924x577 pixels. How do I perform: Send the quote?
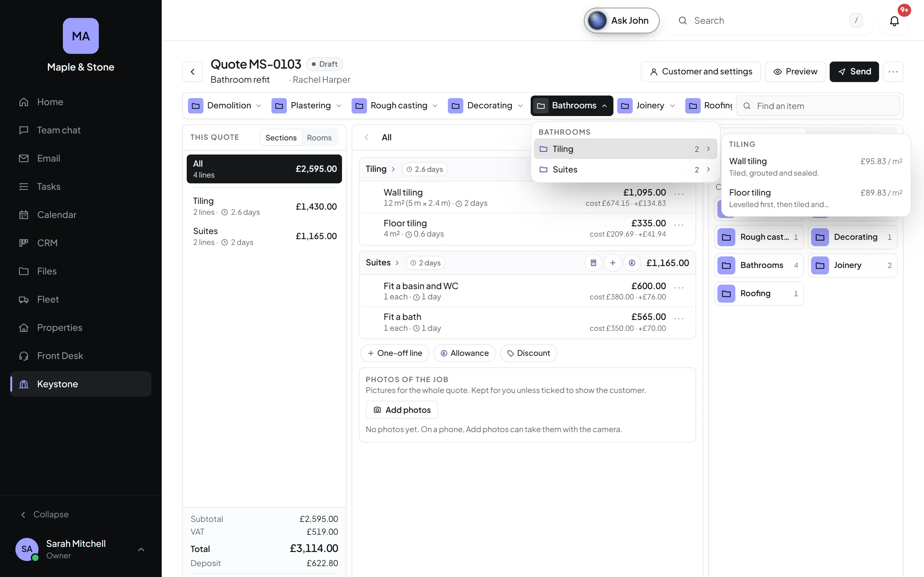tap(854, 72)
